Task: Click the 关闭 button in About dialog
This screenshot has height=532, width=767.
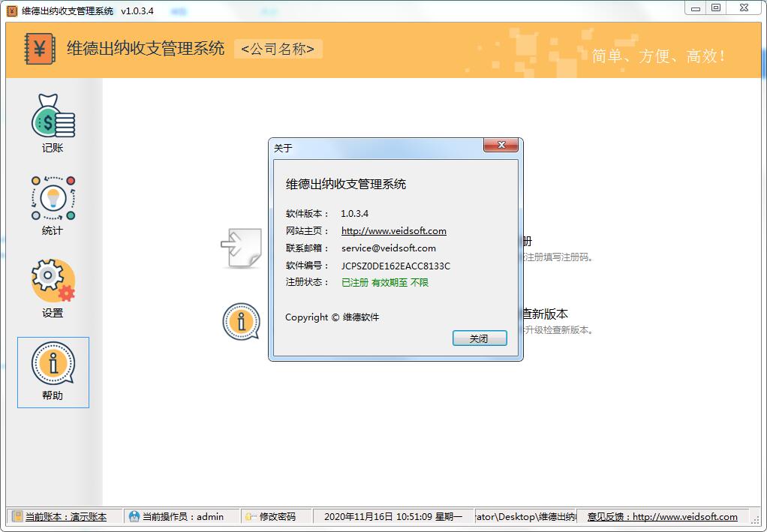Action: pyautogui.click(x=480, y=338)
